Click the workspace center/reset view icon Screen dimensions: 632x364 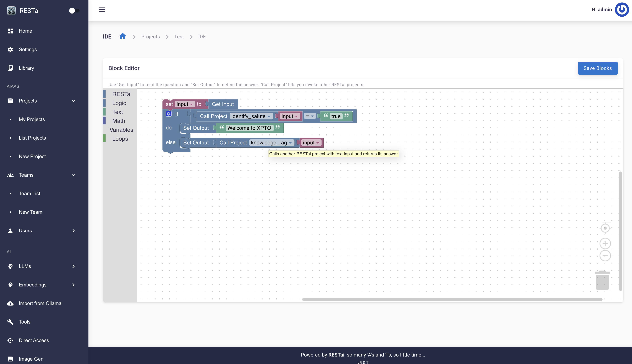pyautogui.click(x=605, y=228)
